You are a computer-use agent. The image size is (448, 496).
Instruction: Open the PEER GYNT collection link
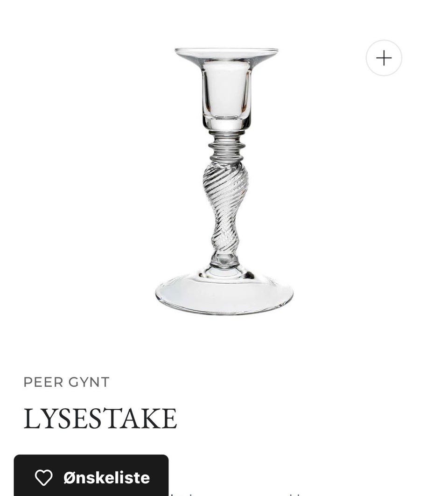66,382
